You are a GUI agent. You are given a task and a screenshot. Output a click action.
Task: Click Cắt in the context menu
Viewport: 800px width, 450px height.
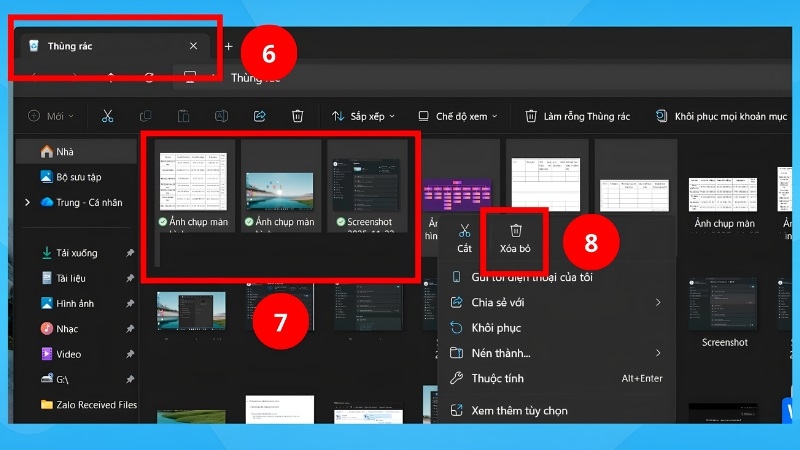pyautogui.click(x=464, y=238)
